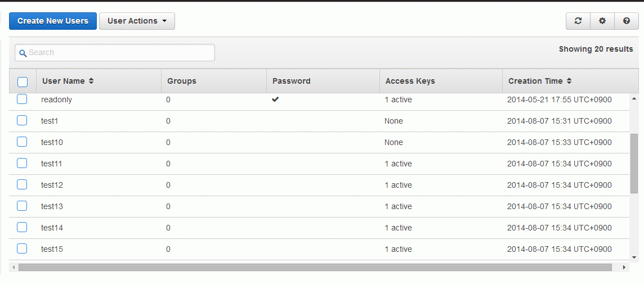Sort by Creation Time arrows icon
644x285 pixels.
[x=569, y=81]
